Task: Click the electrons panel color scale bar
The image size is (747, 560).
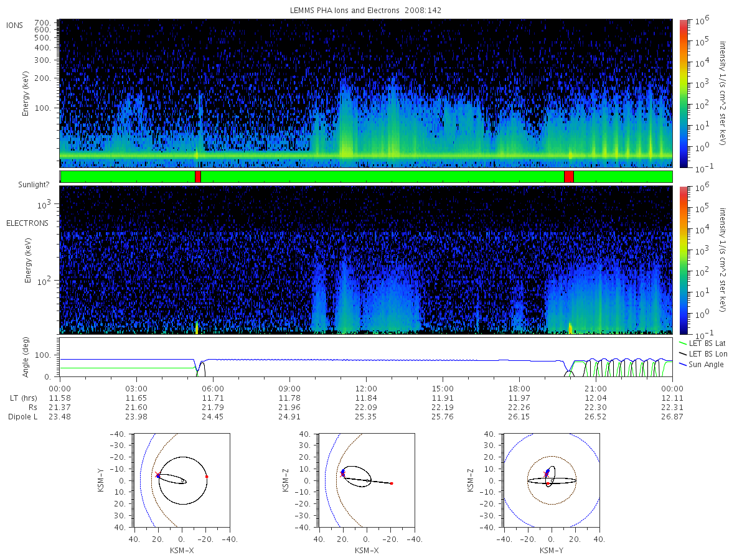Action: (683, 259)
